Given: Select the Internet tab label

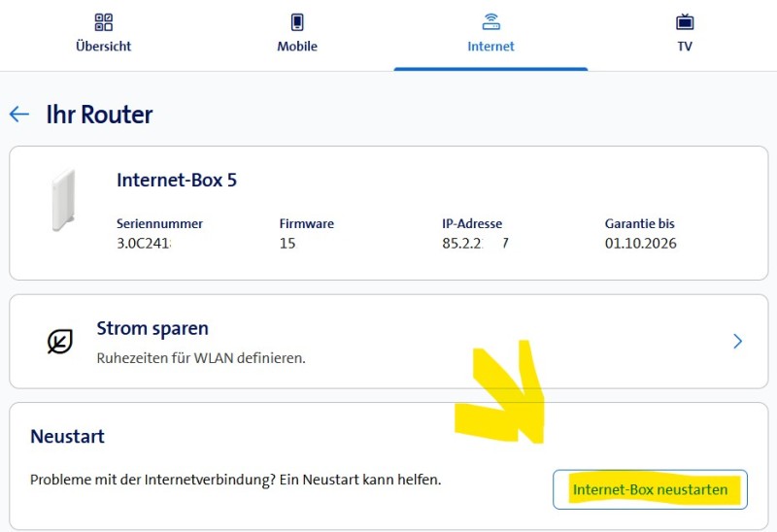Looking at the screenshot, I should (x=490, y=46).
